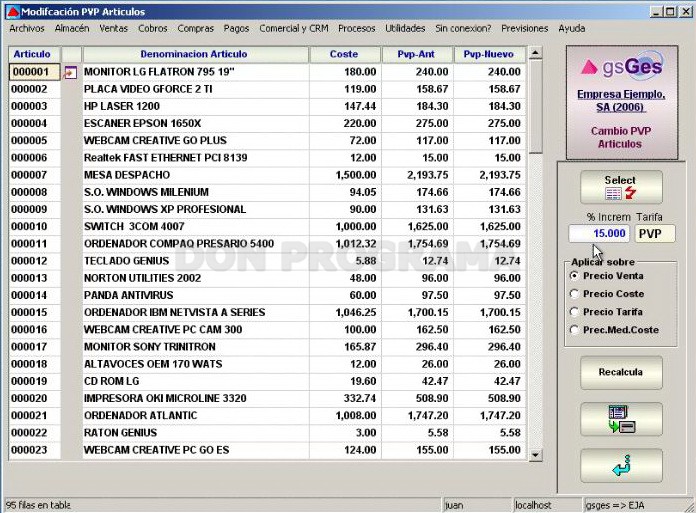
Task: Click the vertical scrollbar thumb of the table
Action: coord(535,107)
